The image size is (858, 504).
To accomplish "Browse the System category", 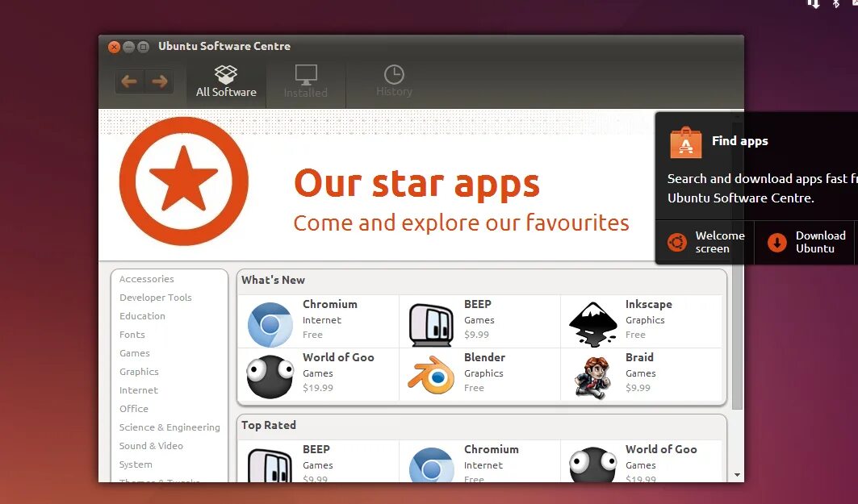I will click(x=136, y=464).
